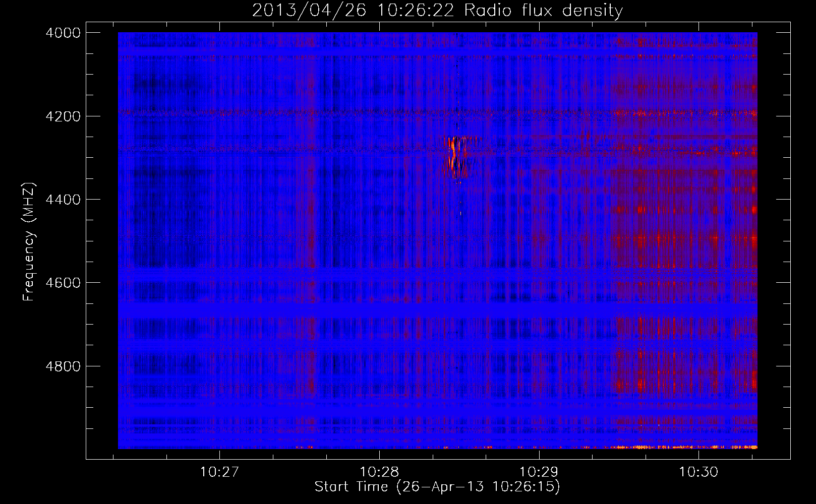Click the 4200 frequency tick label
The height and width of the screenshot is (504, 816).
point(63,116)
